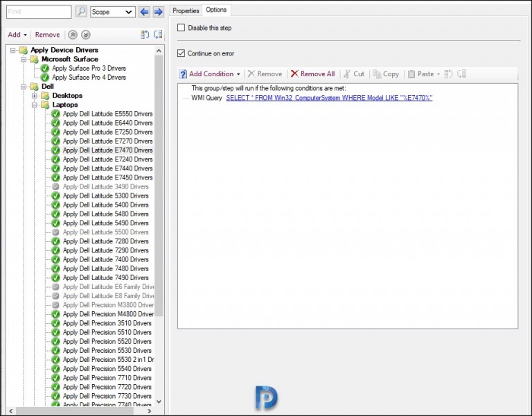The image size is (532, 416).
Task: Select Apply Dell Precision 7730 Drivers step
Action: tap(107, 396)
